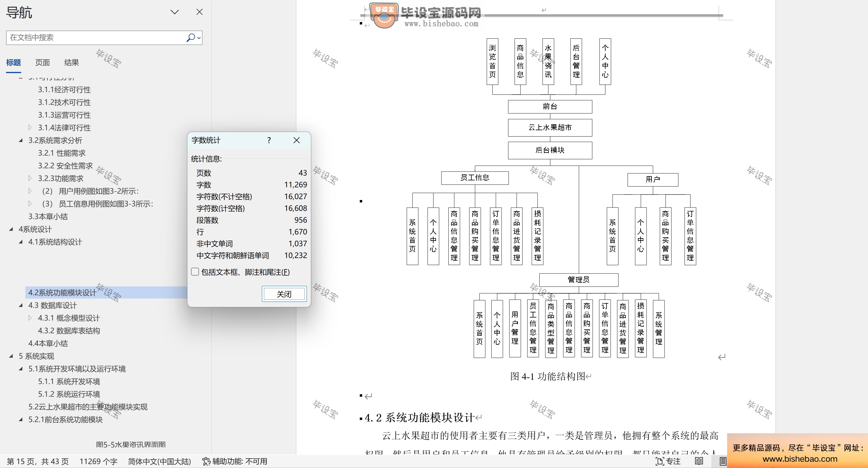
Task: Click the 员工信息 box in the diagram
Action: [475, 178]
